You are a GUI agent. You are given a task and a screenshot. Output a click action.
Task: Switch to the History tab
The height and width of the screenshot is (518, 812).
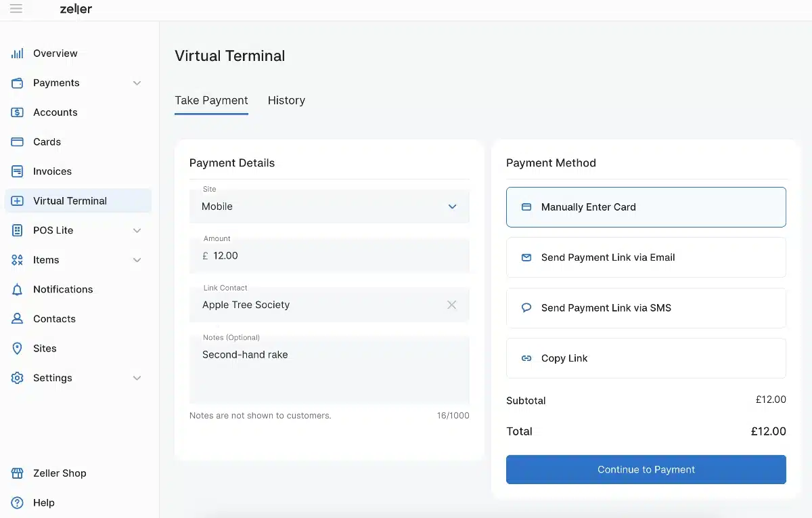point(286,100)
